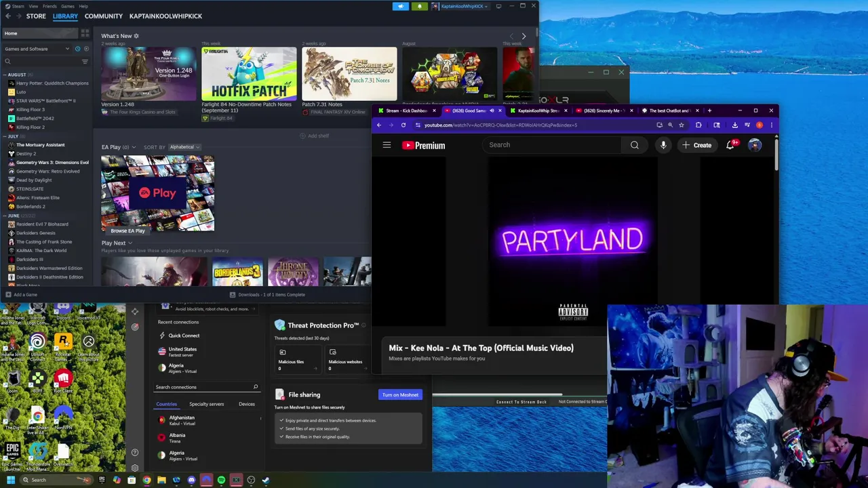The image size is (868, 488).
Task: Click NordVPN Search connections field
Action: pyautogui.click(x=206, y=387)
